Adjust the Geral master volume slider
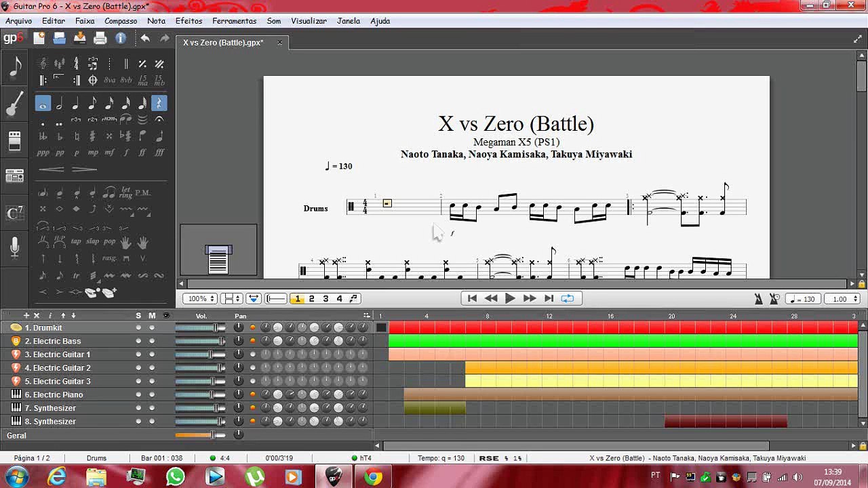 pyautogui.click(x=200, y=435)
